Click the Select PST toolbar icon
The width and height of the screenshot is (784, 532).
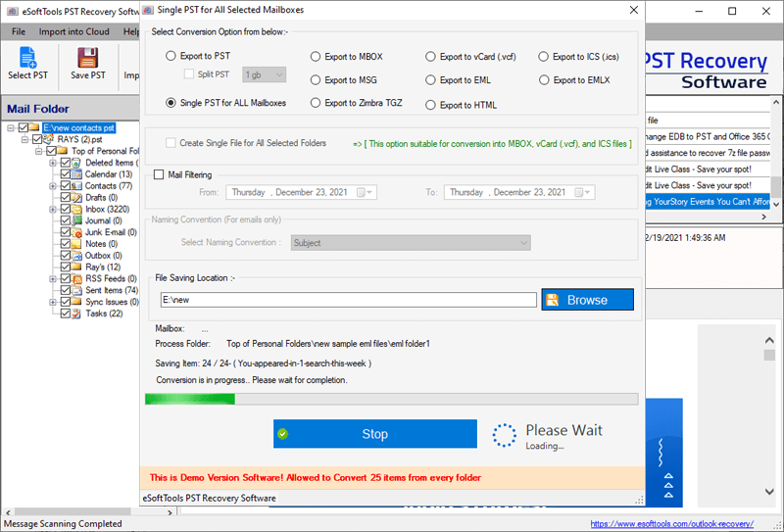click(27, 57)
